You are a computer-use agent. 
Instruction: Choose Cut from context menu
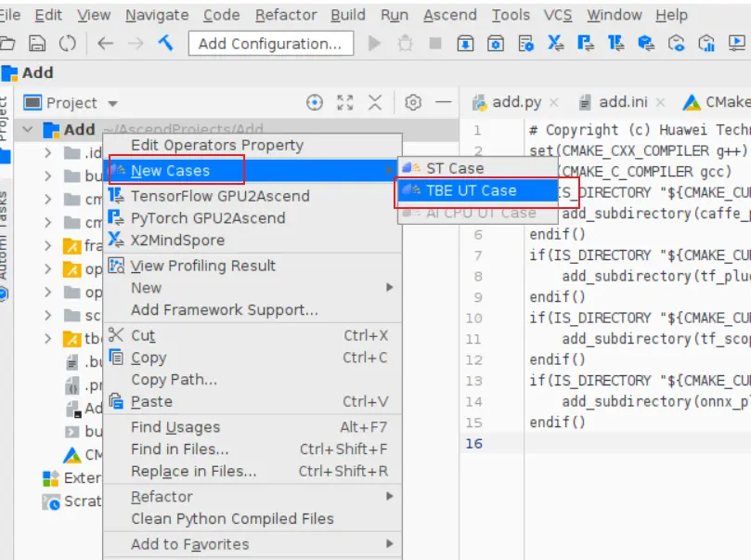point(252,335)
